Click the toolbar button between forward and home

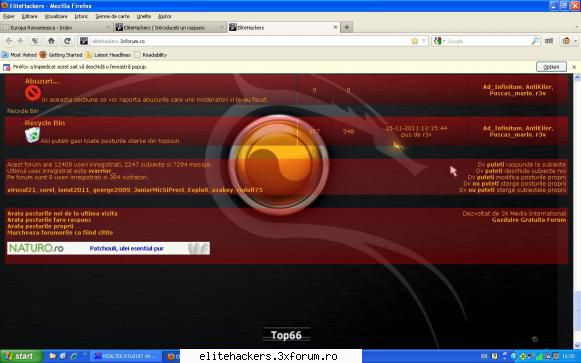pyautogui.click(x=36, y=41)
